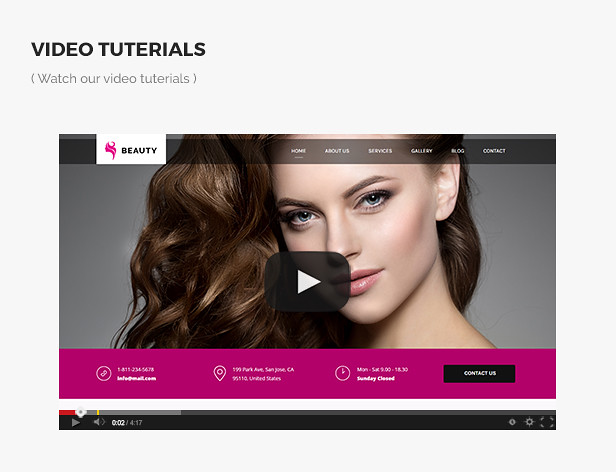Open the Services menu
This screenshot has height=472, width=616.
coord(380,151)
